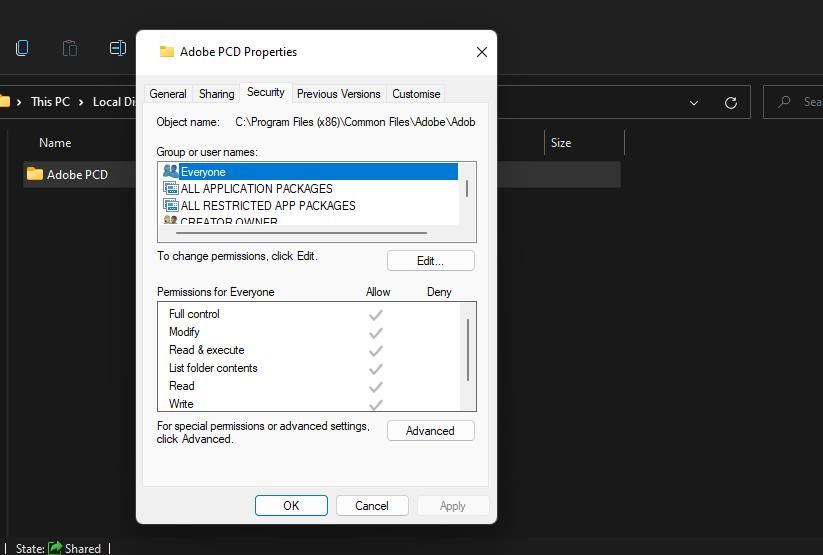Click the Allow checkmark for Read & execute
823x555 pixels.
coord(376,350)
